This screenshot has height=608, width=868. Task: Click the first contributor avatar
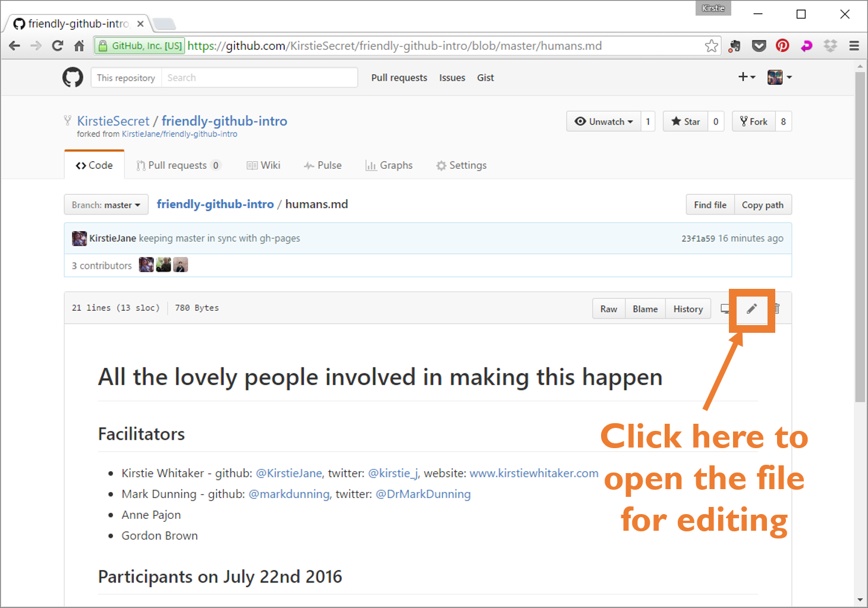(x=146, y=264)
